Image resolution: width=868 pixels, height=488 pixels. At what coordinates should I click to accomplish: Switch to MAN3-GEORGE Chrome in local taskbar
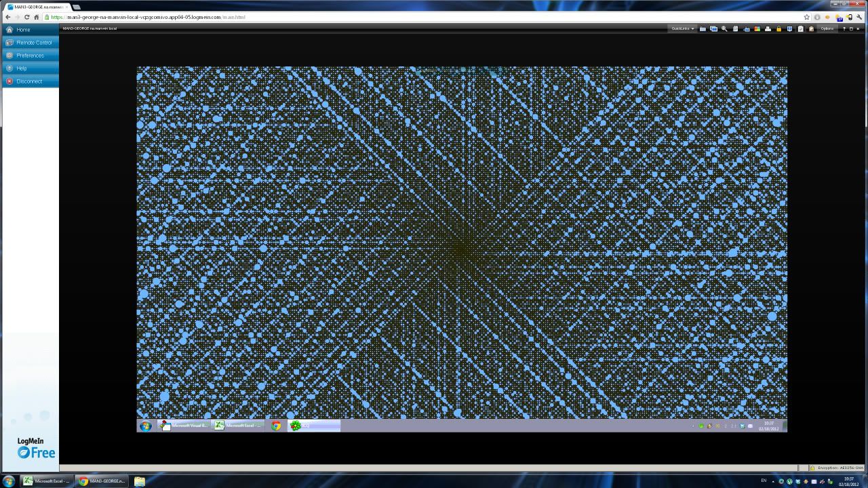click(102, 481)
